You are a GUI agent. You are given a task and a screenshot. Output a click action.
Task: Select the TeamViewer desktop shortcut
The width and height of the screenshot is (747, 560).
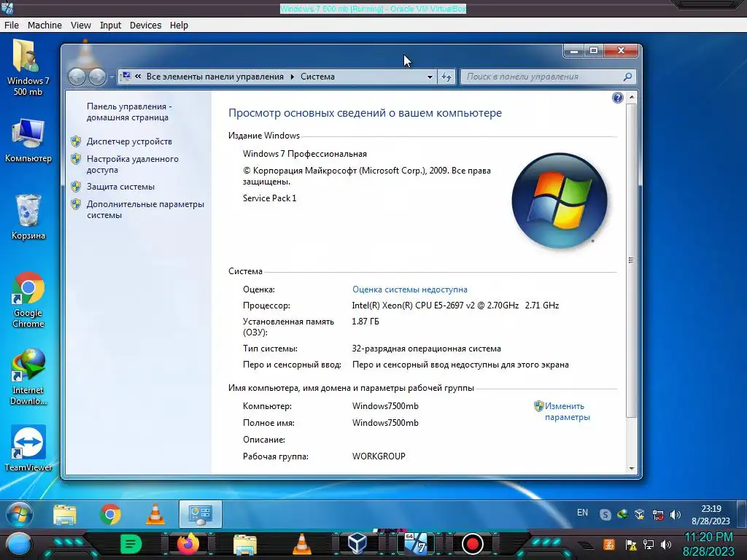point(28,448)
